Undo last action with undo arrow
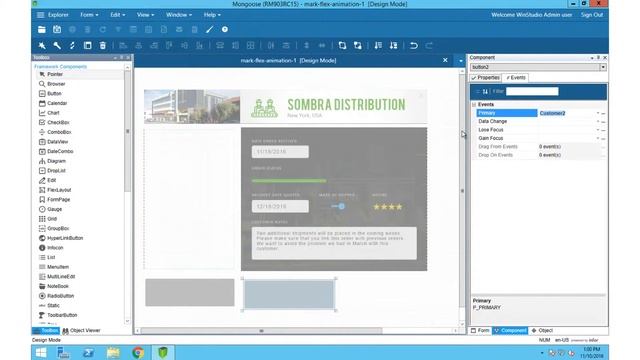 pyautogui.click(x=414, y=45)
